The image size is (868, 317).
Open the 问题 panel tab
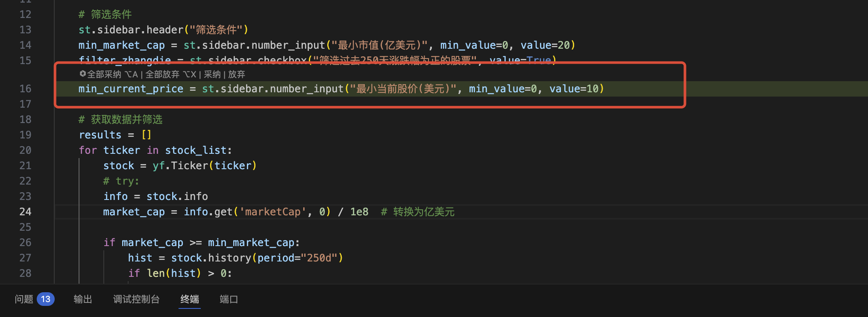point(24,299)
